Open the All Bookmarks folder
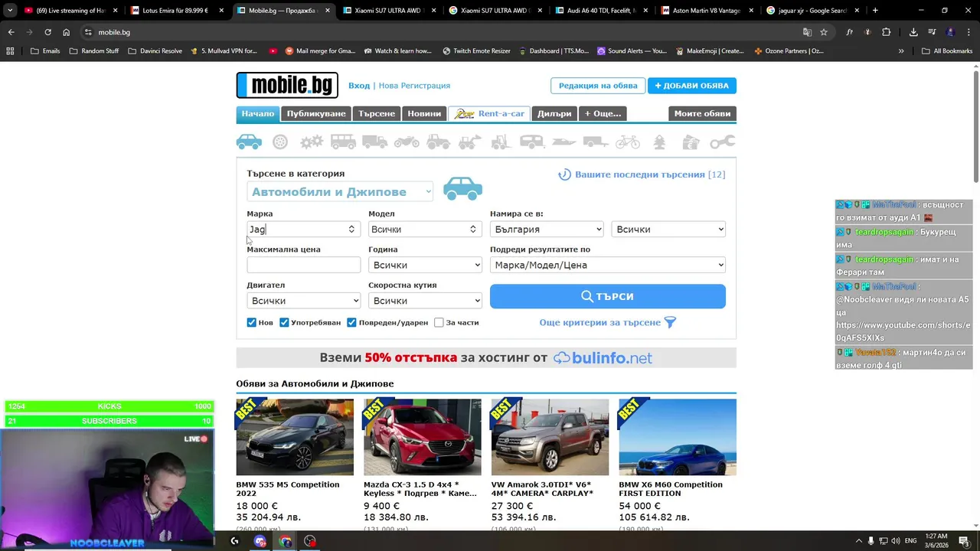980x551 pixels. coord(947,51)
